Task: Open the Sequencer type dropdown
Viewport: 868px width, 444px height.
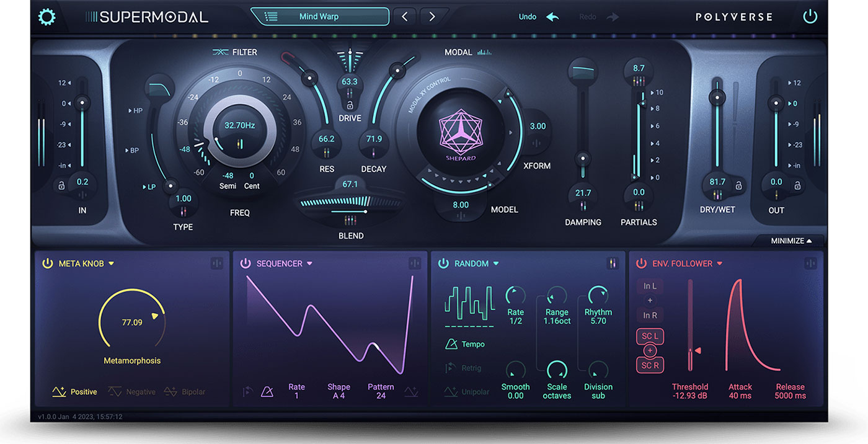Action: 309,264
